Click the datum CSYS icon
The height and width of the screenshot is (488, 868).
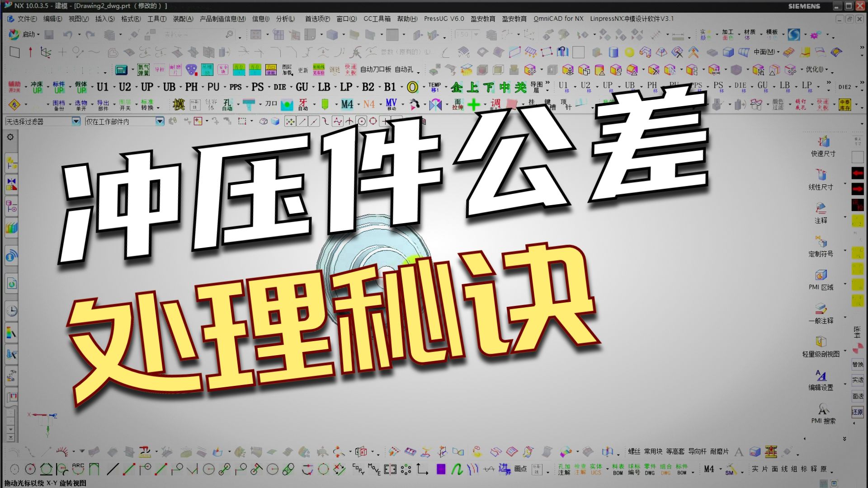tap(46, 52)
